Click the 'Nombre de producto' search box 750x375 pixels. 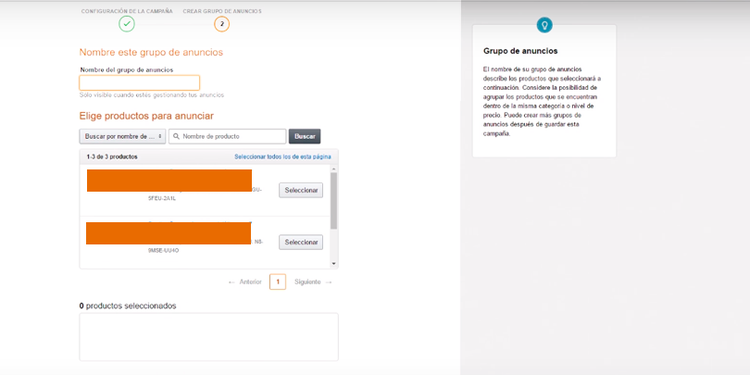[x=227, y=136]
